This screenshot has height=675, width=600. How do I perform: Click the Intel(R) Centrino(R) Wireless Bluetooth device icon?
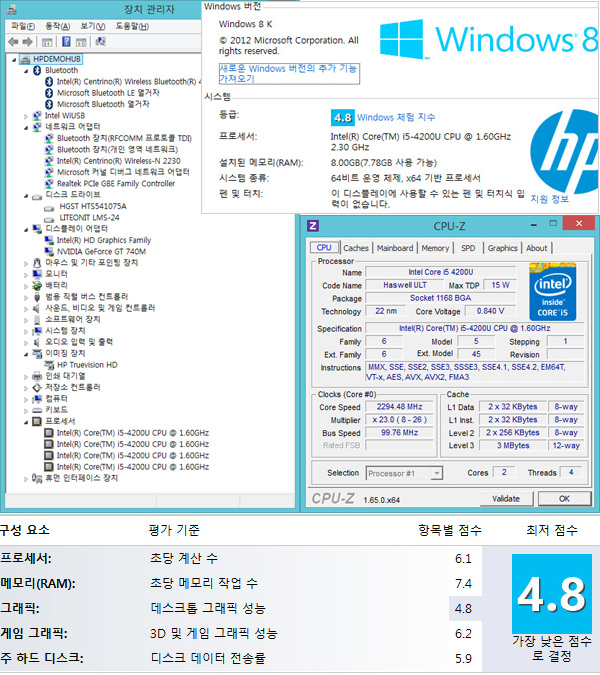tap(49, 81)
